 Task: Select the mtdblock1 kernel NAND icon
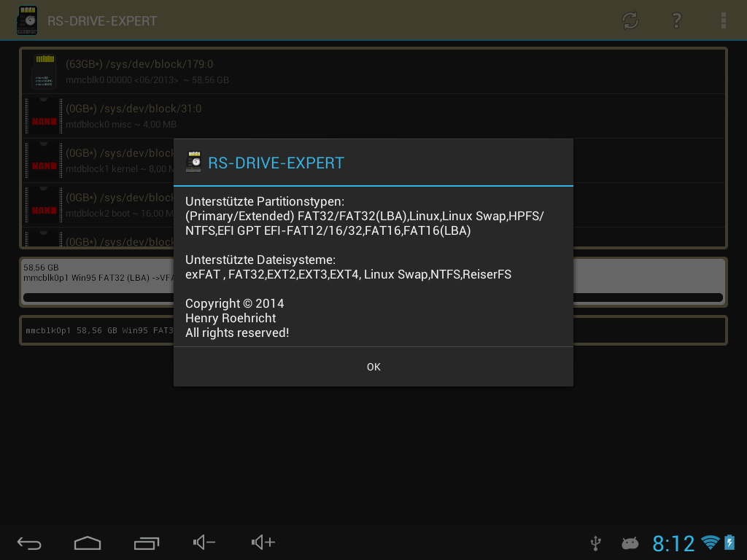44,160
